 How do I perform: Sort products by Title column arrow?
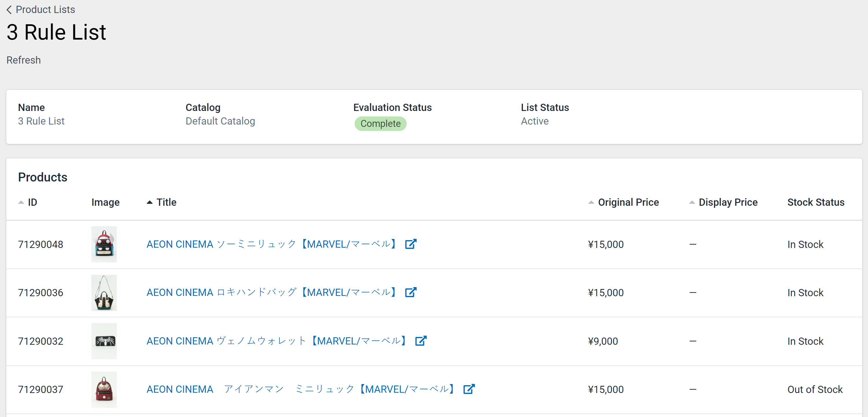point(150,203)
